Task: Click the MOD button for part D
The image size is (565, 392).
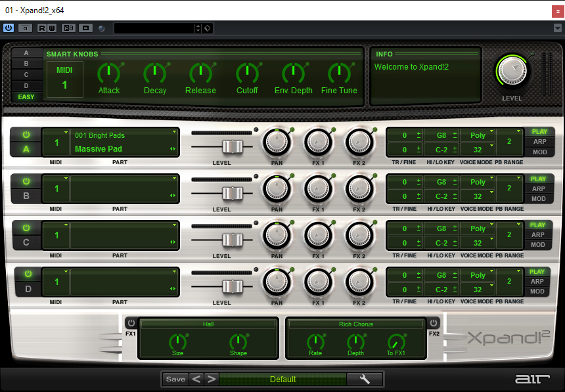Action: [537, 291]
